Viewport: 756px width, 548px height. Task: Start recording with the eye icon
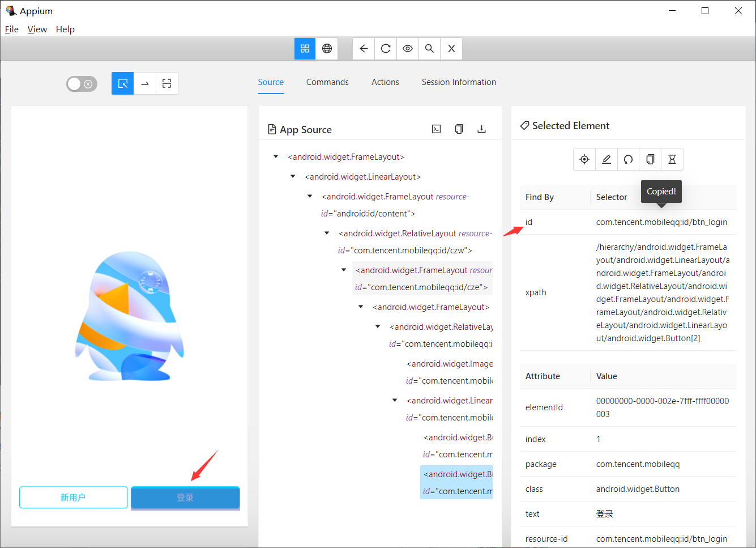pos(408,49)
